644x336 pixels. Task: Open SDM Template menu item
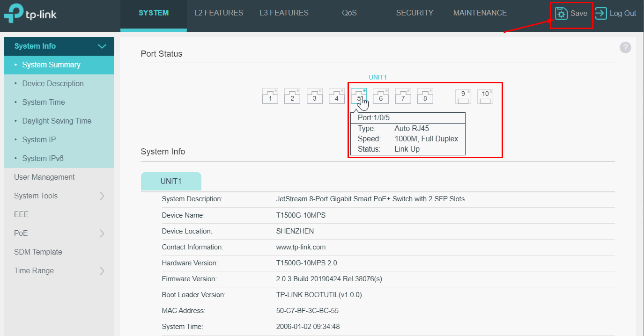pos(59,252)
